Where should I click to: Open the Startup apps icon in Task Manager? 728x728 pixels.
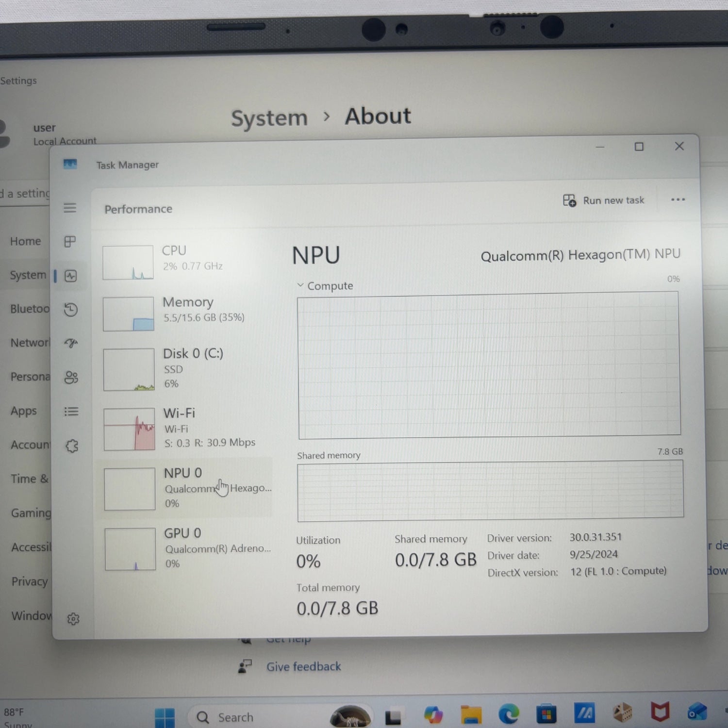click(x=71, y=344)
